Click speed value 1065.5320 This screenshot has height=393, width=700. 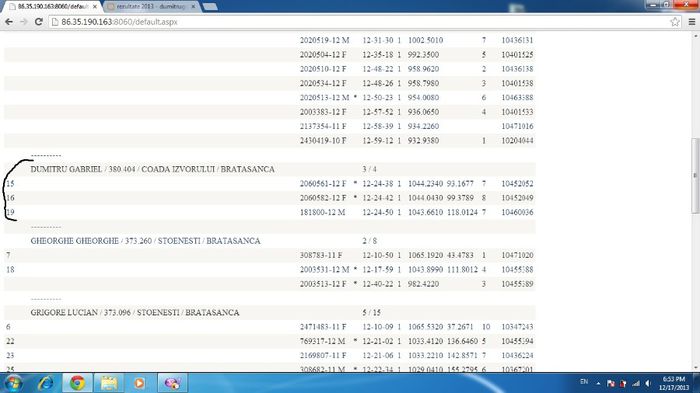425,326
